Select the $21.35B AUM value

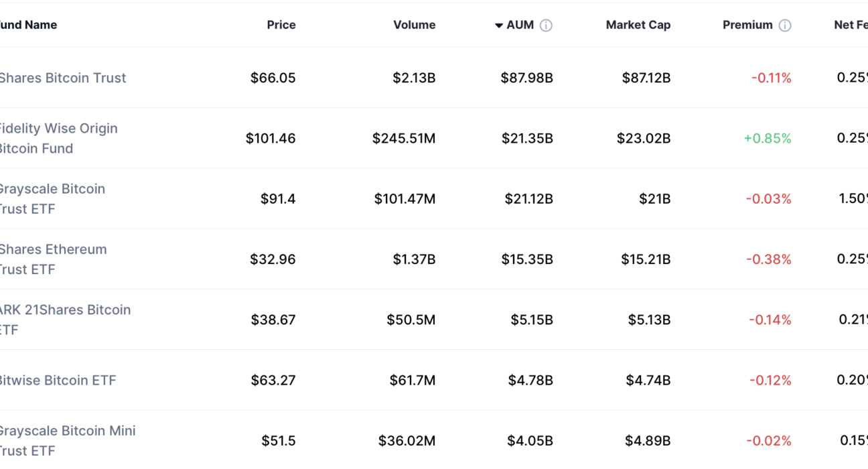[x=528, y=138]
